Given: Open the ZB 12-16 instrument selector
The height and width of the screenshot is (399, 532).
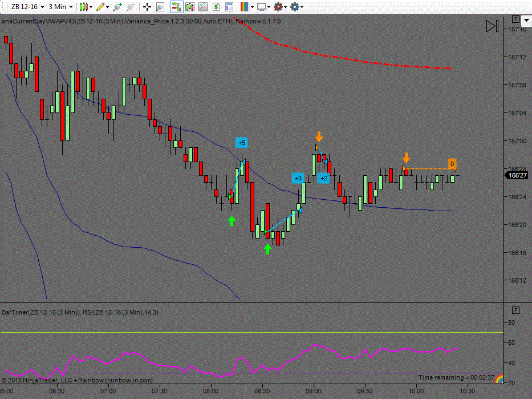Looking at the screenshot, I should pyautogui.click(x=27, y=7).
